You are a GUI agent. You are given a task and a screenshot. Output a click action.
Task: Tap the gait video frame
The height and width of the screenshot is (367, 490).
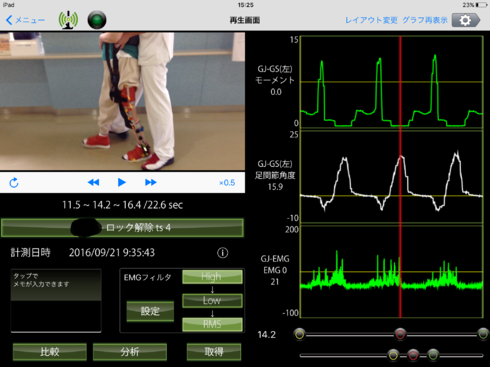tap(122, 101)
